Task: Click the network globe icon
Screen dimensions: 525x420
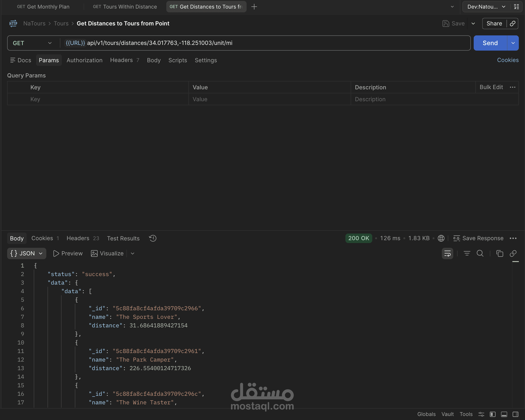Action: point(441,238)
